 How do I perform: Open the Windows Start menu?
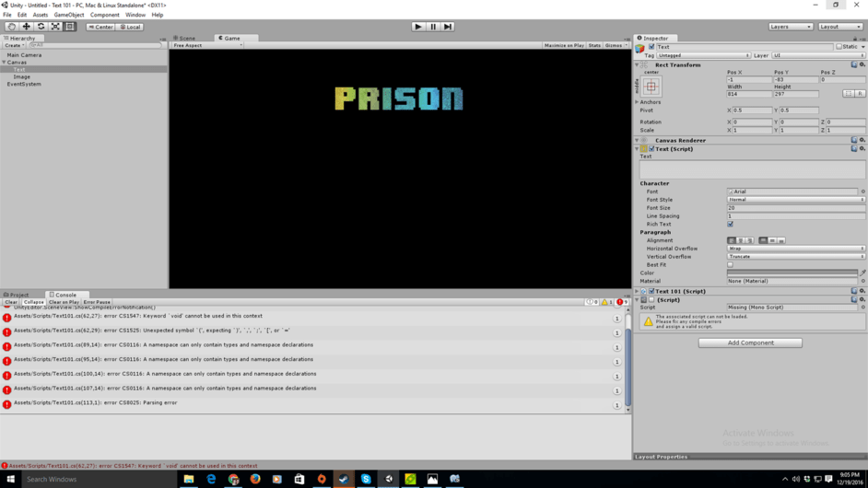(x=10, y=479)
